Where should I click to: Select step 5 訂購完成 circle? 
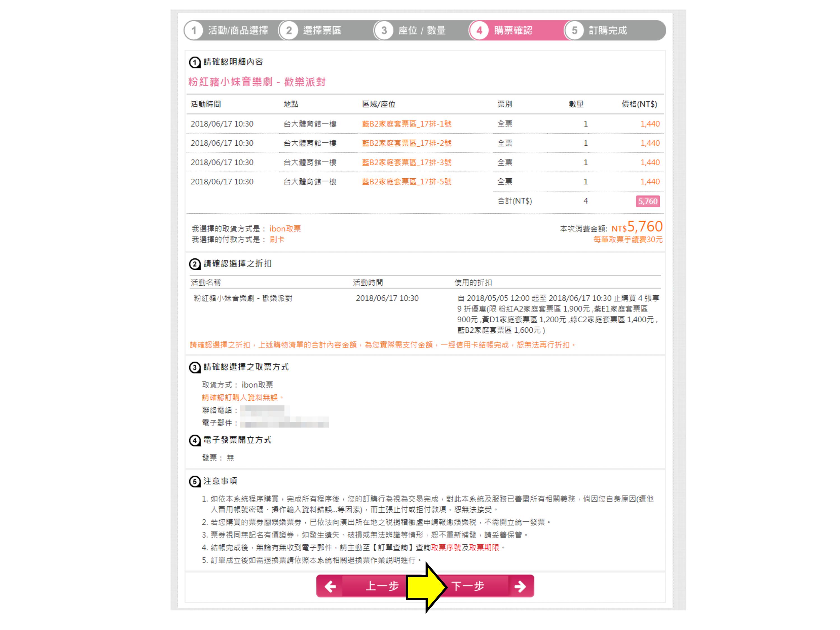[575, 30]
